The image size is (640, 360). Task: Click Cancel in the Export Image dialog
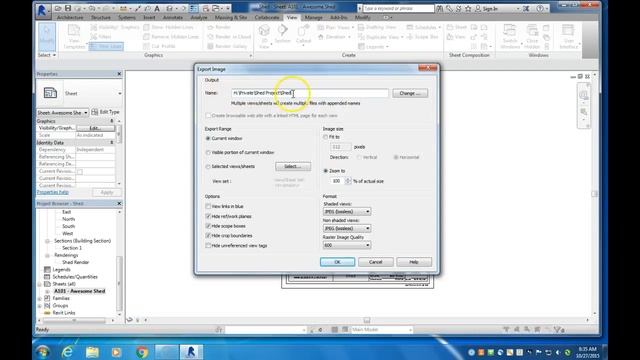(376, 262)
